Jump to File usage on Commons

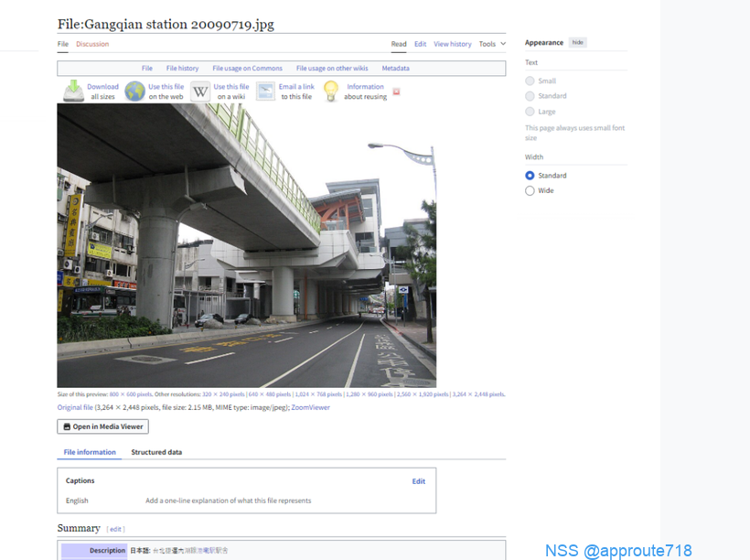[x=247, y=69]
